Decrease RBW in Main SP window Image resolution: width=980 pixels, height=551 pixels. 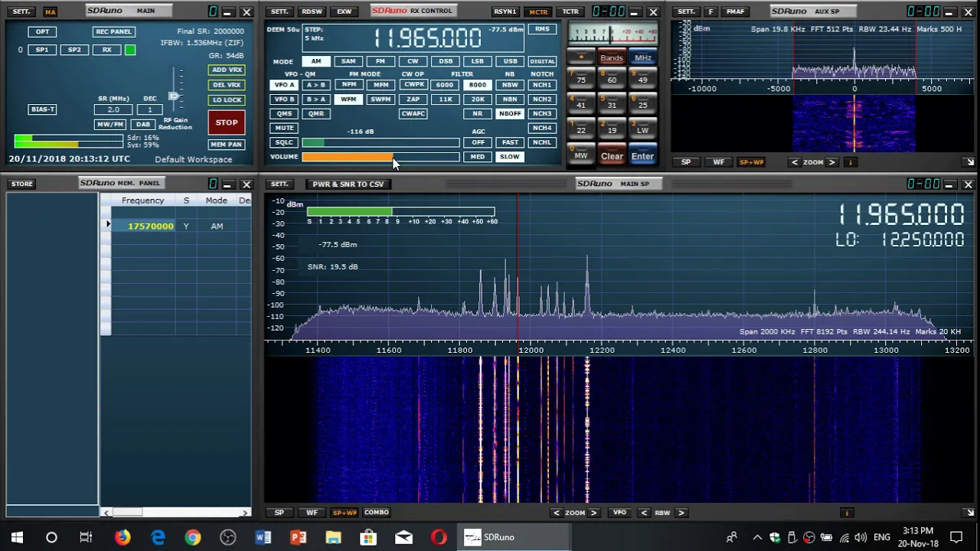tap(644, 513)
